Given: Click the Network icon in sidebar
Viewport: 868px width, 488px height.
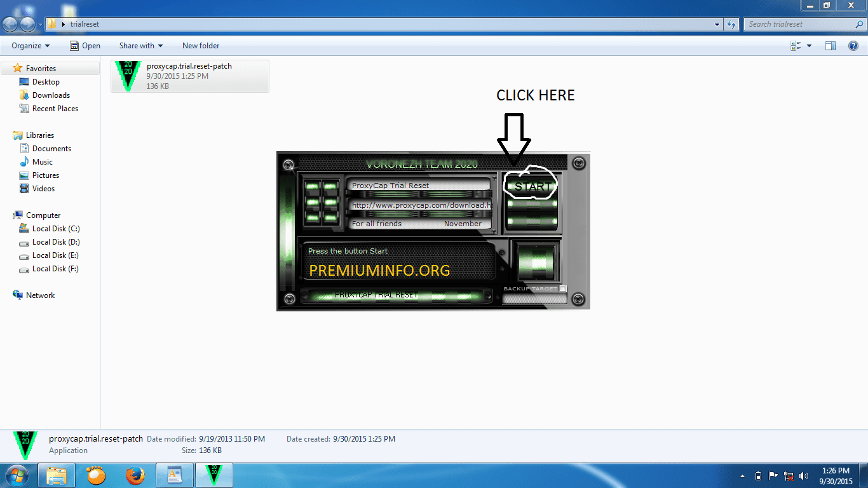Looking at the screenshot, I should (x=18, y=295).
